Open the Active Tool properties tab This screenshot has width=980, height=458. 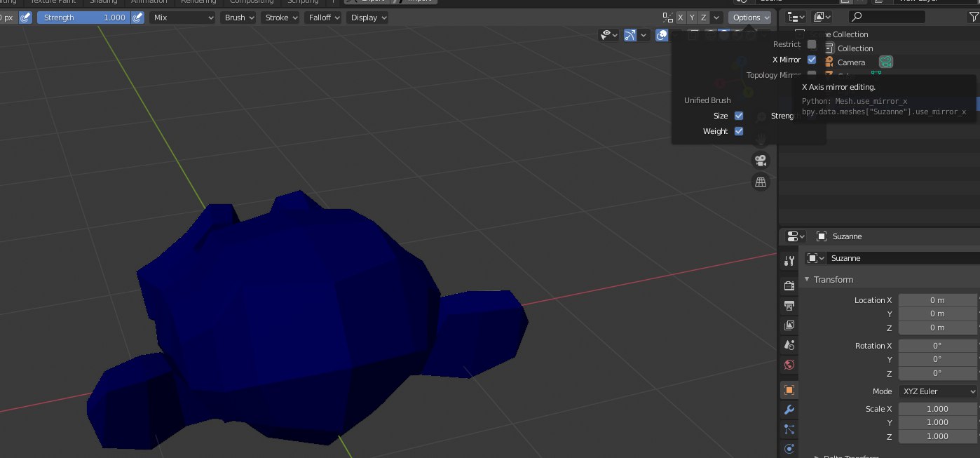coord(789,261)
